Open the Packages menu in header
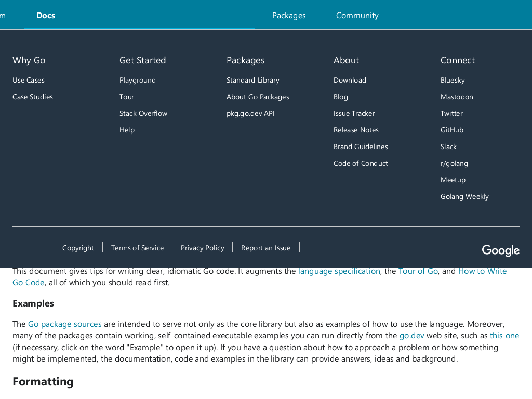The width and height of the screenshot is (532, 399). pos(289,15)
